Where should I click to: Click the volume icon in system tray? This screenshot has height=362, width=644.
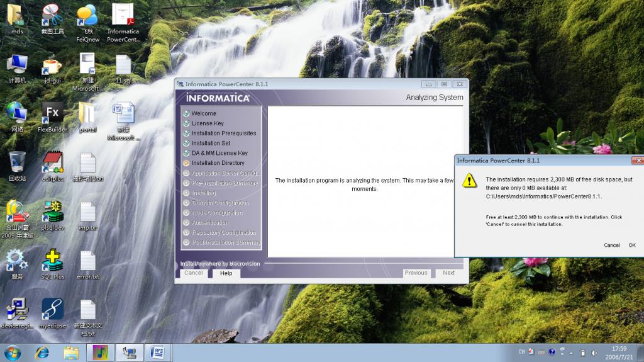point(594,353)
